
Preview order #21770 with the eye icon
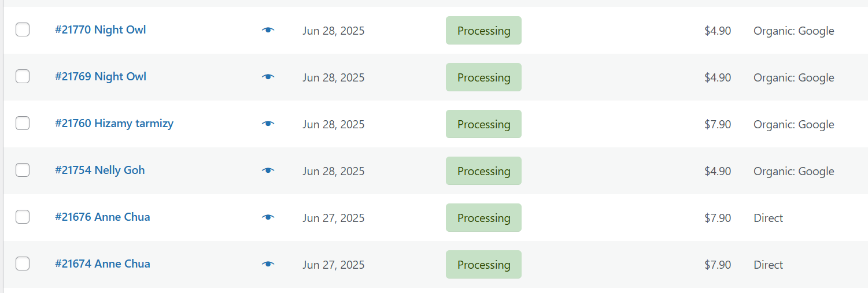click(x=268, y=30)
